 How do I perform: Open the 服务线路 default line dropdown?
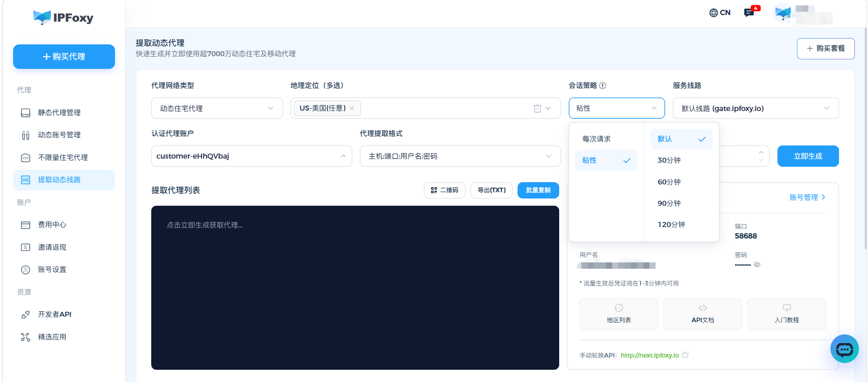pyautogui.click(x=756, y=108)
